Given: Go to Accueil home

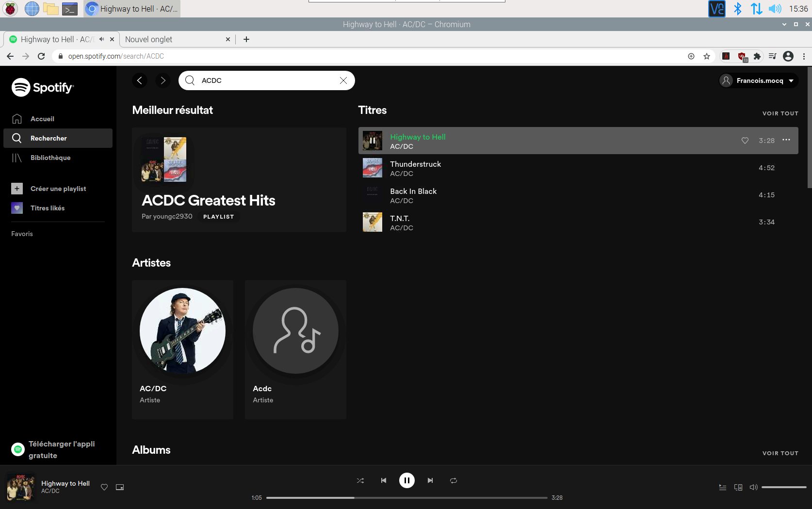Looking at the screenshot, I should pyautogui.click(x=33, y=119).
